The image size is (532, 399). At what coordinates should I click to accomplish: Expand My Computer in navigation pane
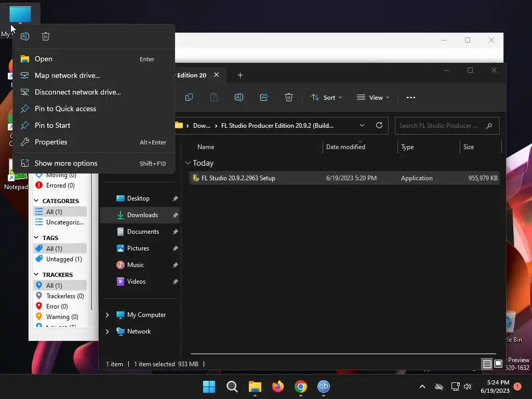point(107,315)
